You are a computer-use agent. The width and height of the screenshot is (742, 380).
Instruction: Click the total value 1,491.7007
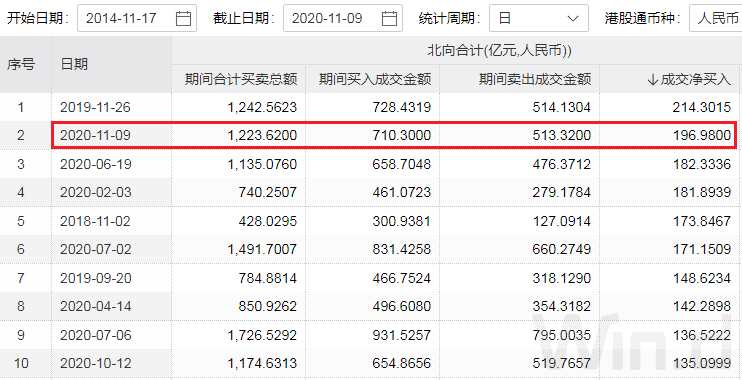(262, 249)
